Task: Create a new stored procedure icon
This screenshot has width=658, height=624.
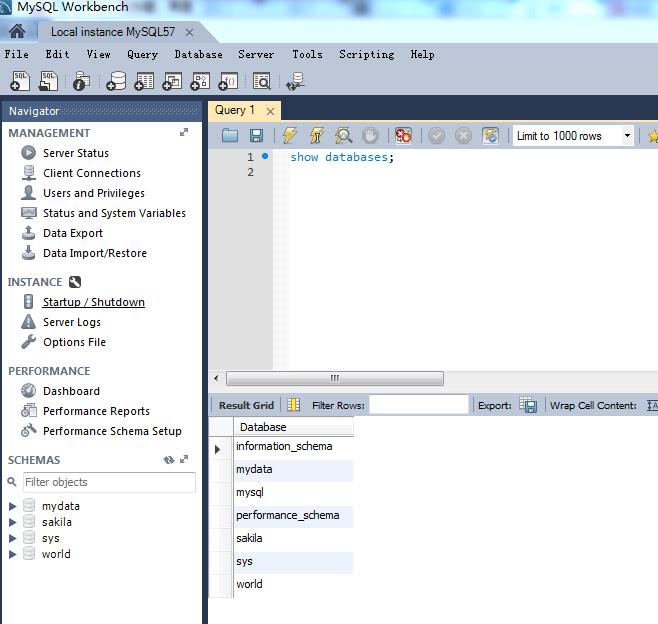Action: click(200, 81)
